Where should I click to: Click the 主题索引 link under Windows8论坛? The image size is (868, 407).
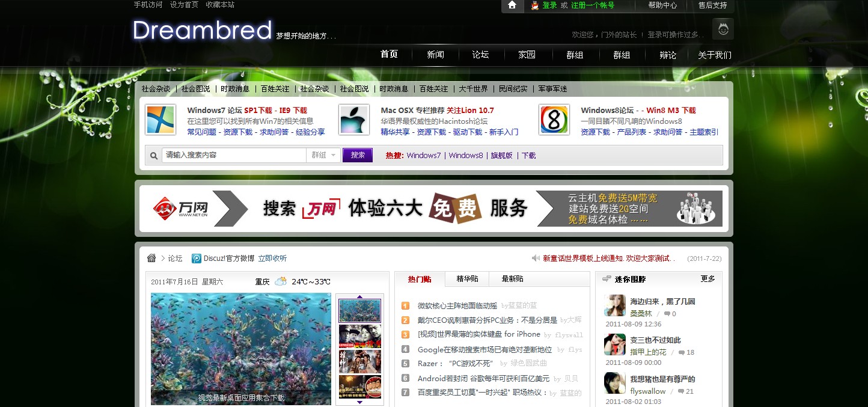(703, 132)
